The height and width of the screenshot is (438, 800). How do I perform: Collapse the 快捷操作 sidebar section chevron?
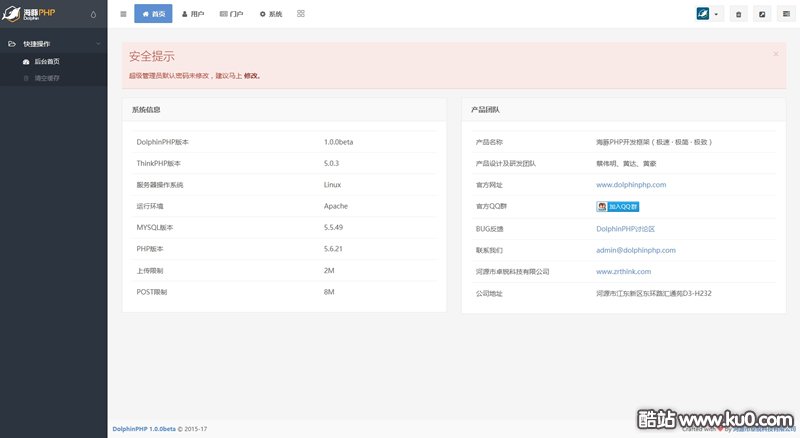pos(98,44)
